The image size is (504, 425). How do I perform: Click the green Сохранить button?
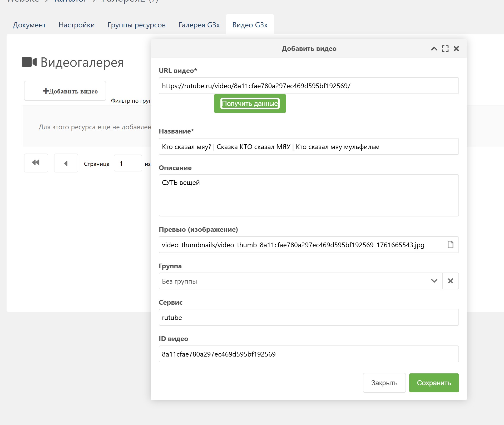(x=434, y=383)
